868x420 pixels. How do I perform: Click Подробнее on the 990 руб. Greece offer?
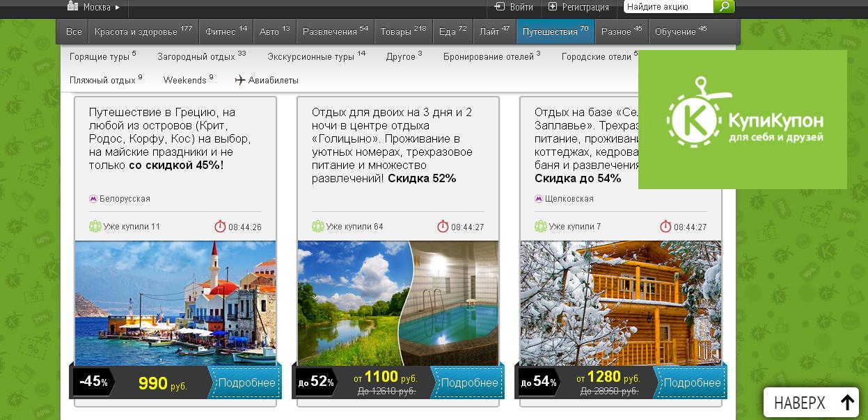(246, 382)
